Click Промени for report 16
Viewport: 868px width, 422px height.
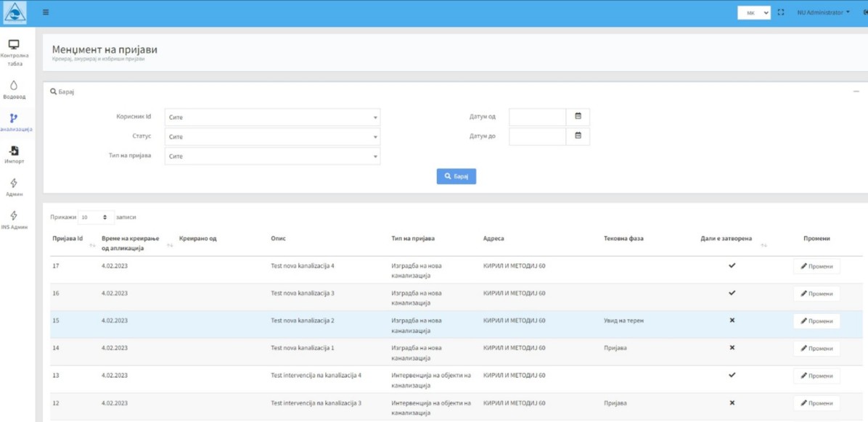[816, 294]
